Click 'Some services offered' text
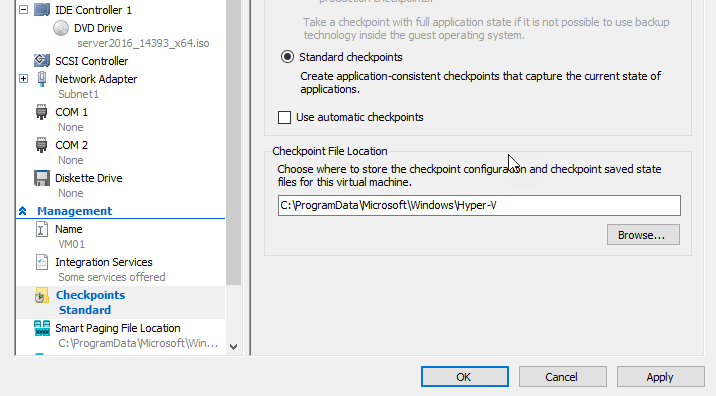 [x=112, y=277]
